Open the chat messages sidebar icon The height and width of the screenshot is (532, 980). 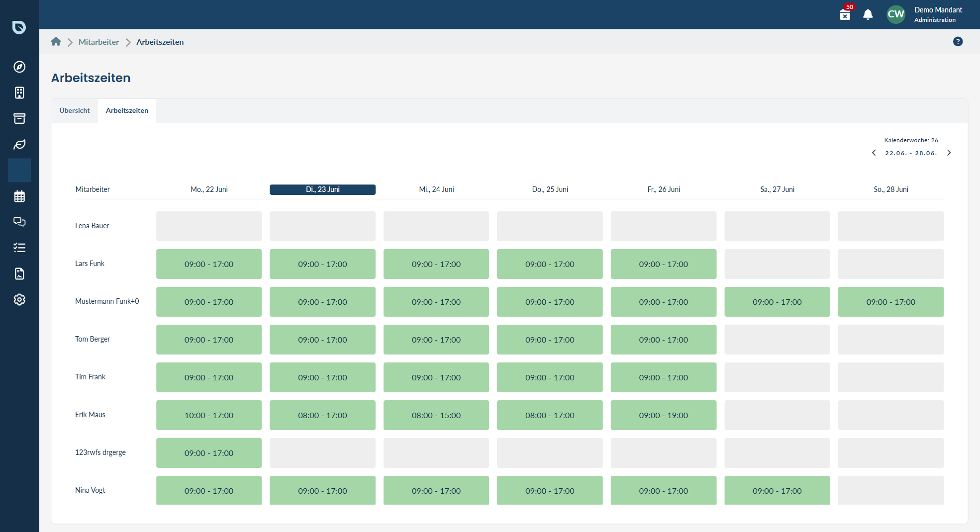[x=19, y=222]
